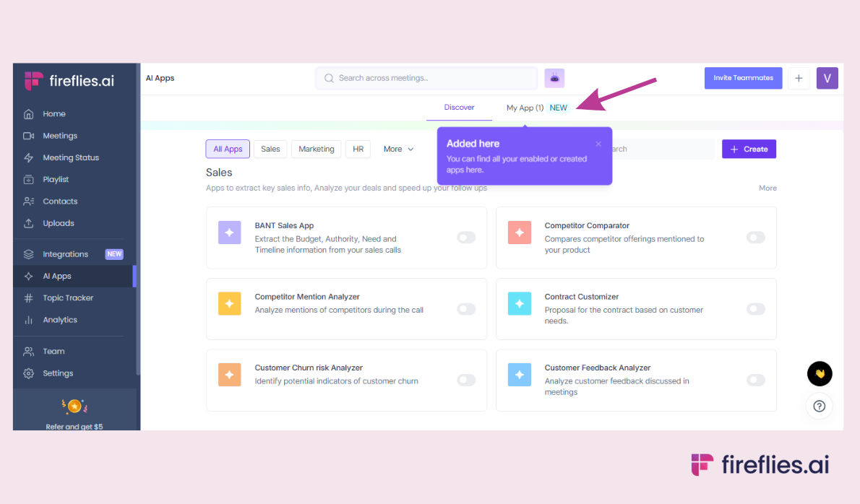Image resolution: width=860 pixels, height=504 pixels.
Task: Open the Playlist icon in sidebar
Action: click(x=29, y=179)
